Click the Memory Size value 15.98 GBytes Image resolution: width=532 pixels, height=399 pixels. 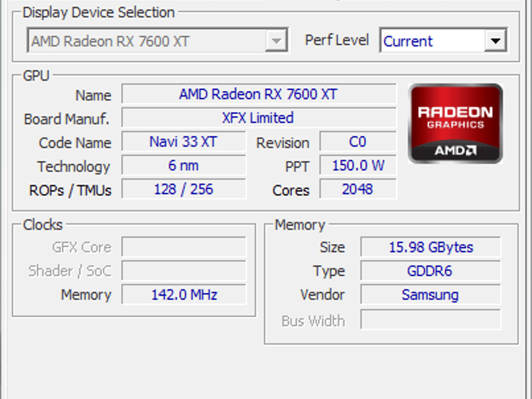[x=431, y=247]
